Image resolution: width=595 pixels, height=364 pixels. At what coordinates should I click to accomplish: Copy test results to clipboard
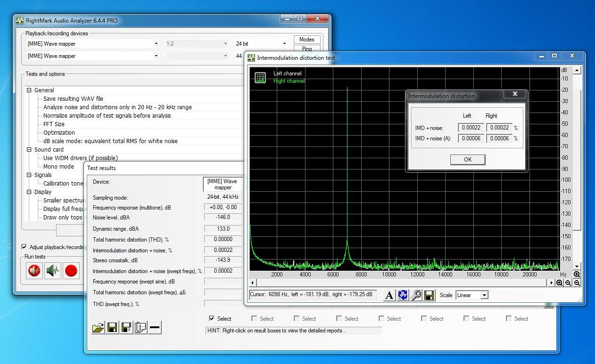tap(140, 327)
